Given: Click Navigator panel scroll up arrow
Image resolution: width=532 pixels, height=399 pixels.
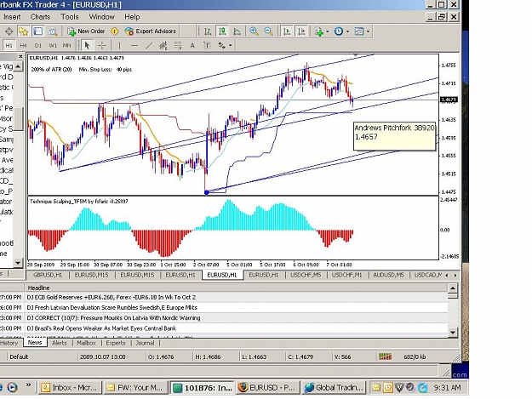Looking at the screenshot, I should point(18,66).
